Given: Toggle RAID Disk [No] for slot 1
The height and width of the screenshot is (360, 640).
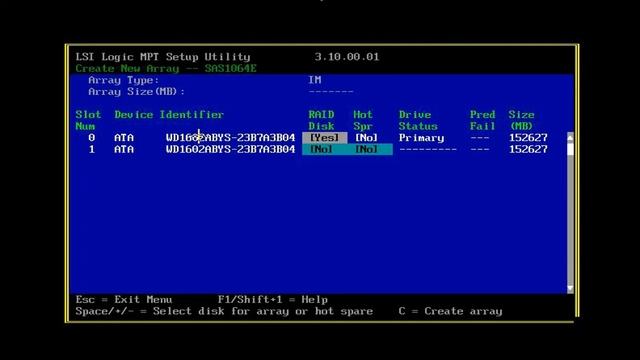Looking at the screenshot, I should 321,149.
